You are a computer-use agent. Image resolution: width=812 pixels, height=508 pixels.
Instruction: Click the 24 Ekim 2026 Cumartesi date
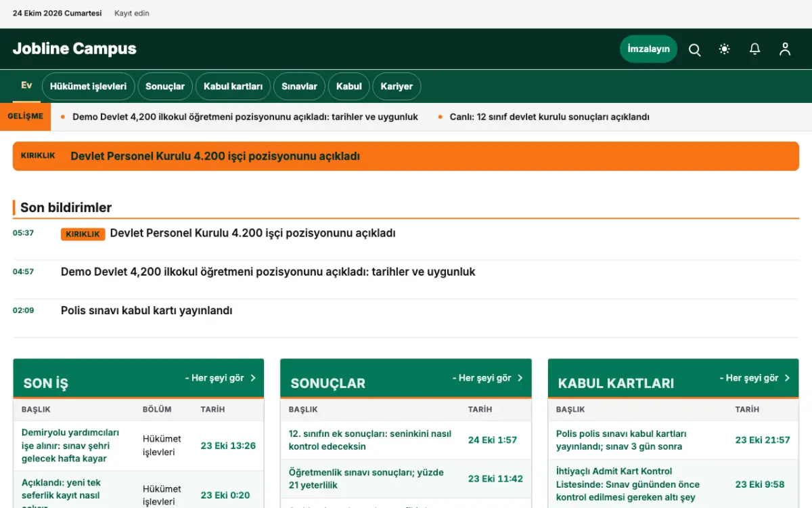coord(57,13)
